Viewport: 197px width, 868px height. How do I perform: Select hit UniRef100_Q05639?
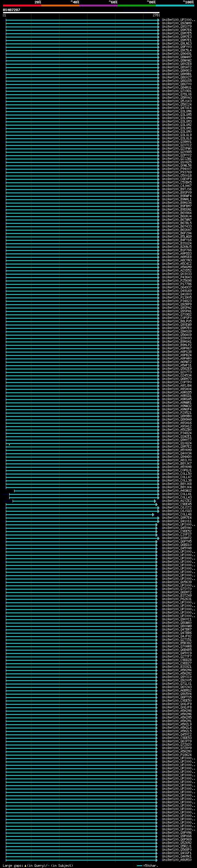click(x=177, y=582)
